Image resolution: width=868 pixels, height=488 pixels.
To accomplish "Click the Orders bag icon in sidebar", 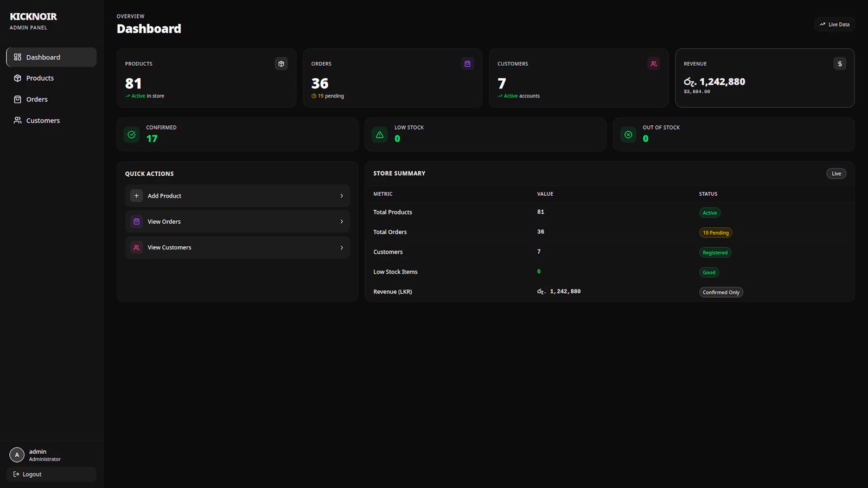I will (17, 99).
